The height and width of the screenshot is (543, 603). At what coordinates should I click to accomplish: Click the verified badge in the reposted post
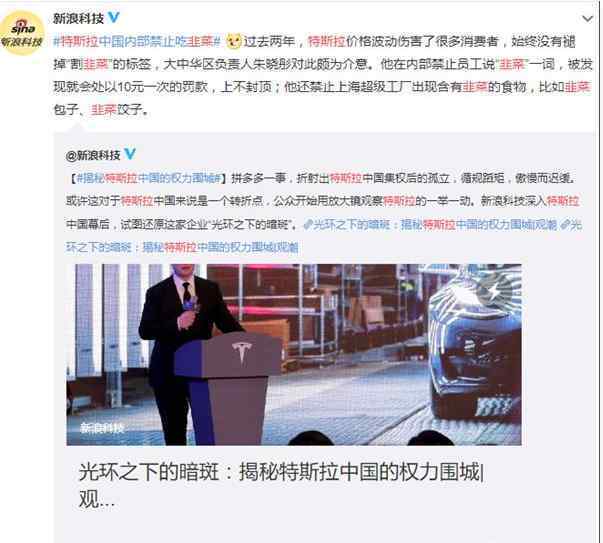[130, 155]
